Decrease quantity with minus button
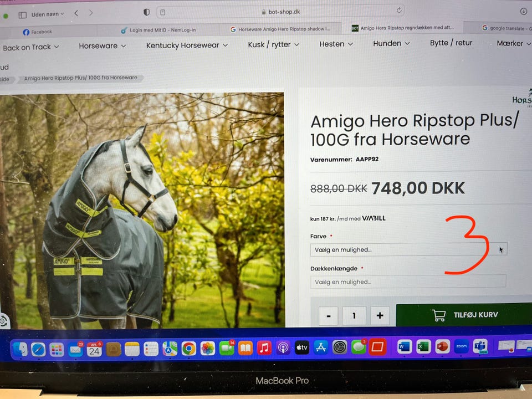This screenshot has height=399, width=532. pyautogui.click(x=329, y=316)
